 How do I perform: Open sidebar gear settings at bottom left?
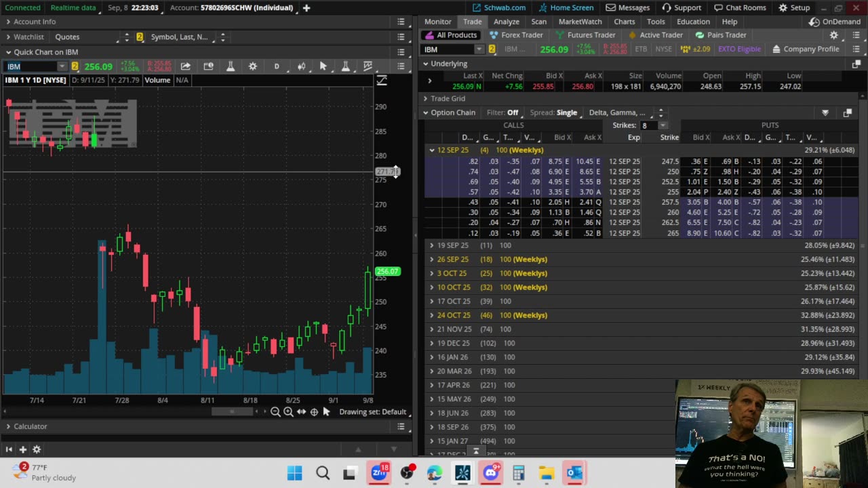[37, 449]
